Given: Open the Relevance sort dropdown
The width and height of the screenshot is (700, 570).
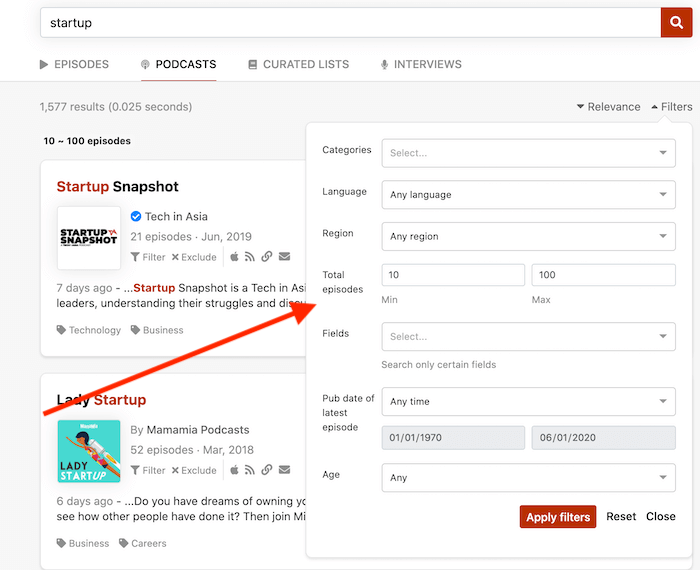Looking at the screenshot, I should tap(608, 107).
